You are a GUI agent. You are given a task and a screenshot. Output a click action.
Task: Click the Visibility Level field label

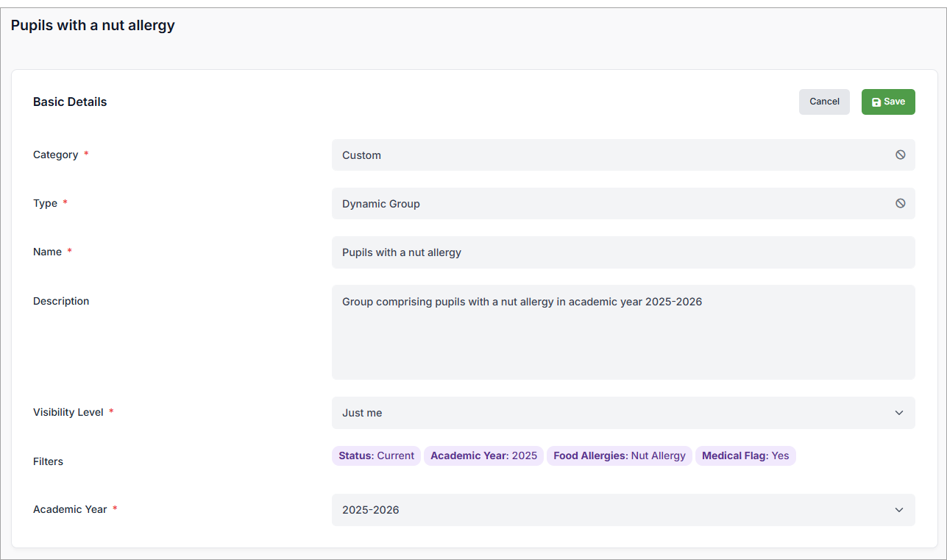point(68,413)
